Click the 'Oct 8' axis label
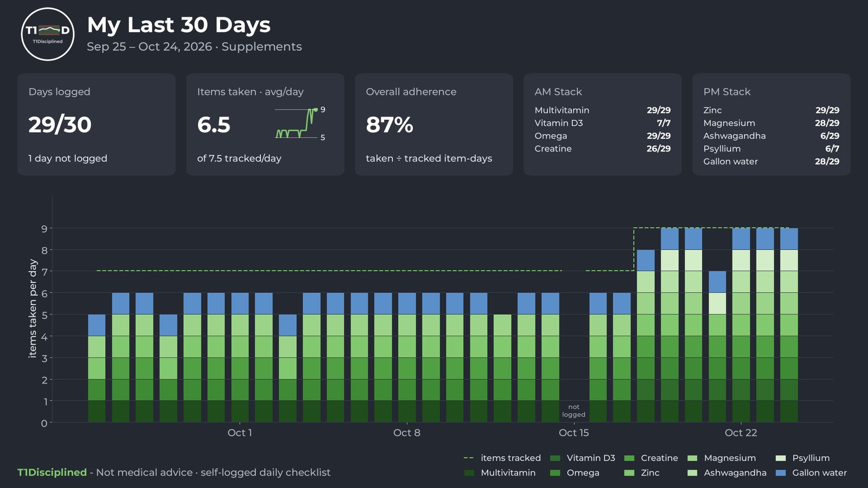The width and height of the screenshot is (868, 488). 406,433
